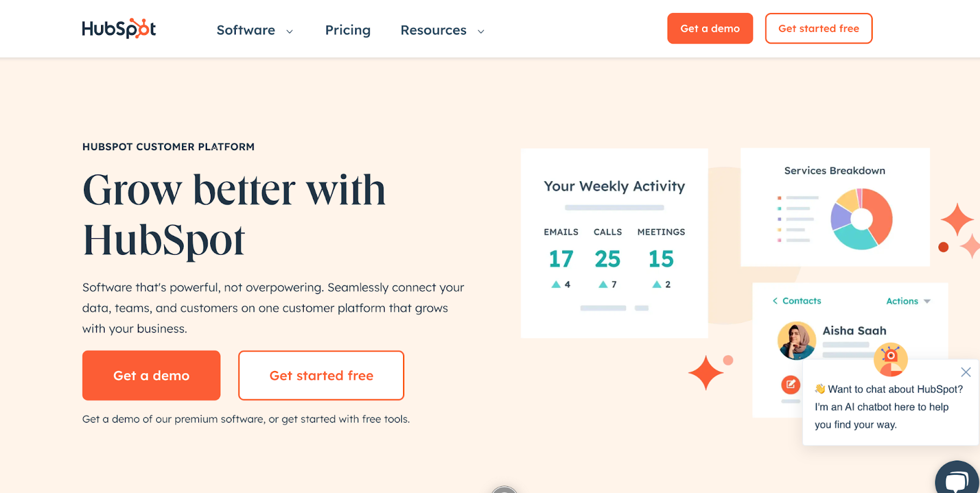Click the Services Breakdown donut chart
The image size is (980, 493).
click(x=861, y=219)
